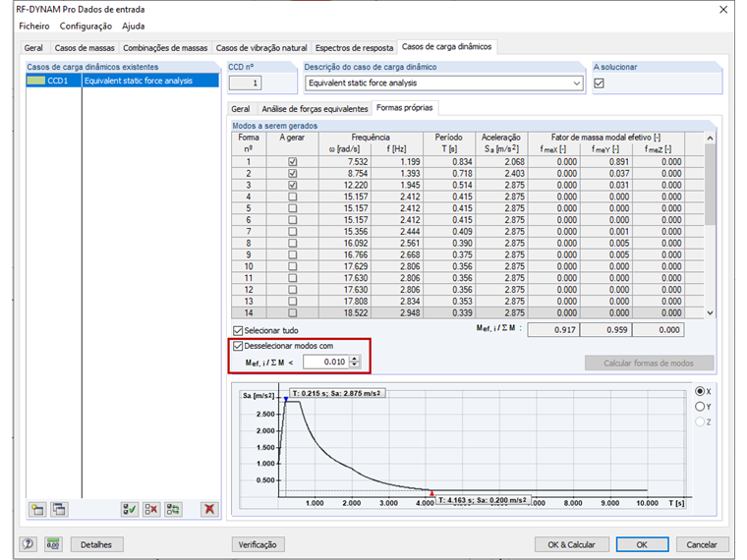The width and height of the screenshot is (747, 560).
Task: Increase the Mef threshold with the spinner up arrow
Action: (x=355, y=359)
